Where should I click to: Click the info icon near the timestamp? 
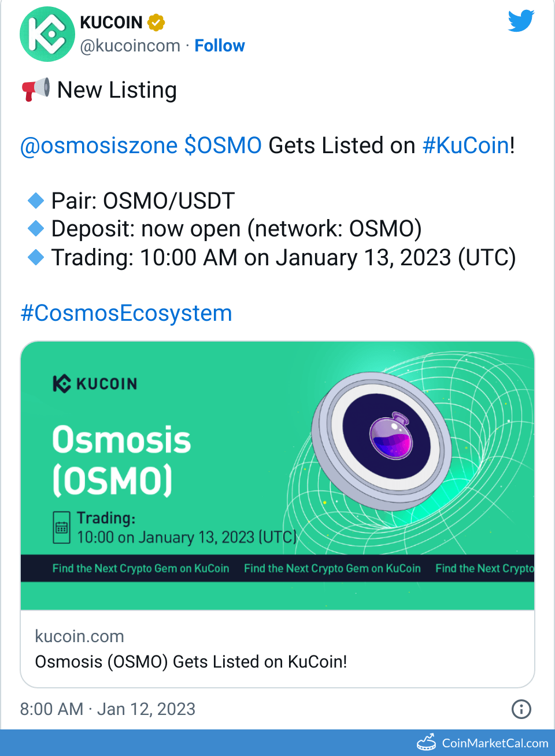coord(521,709)
